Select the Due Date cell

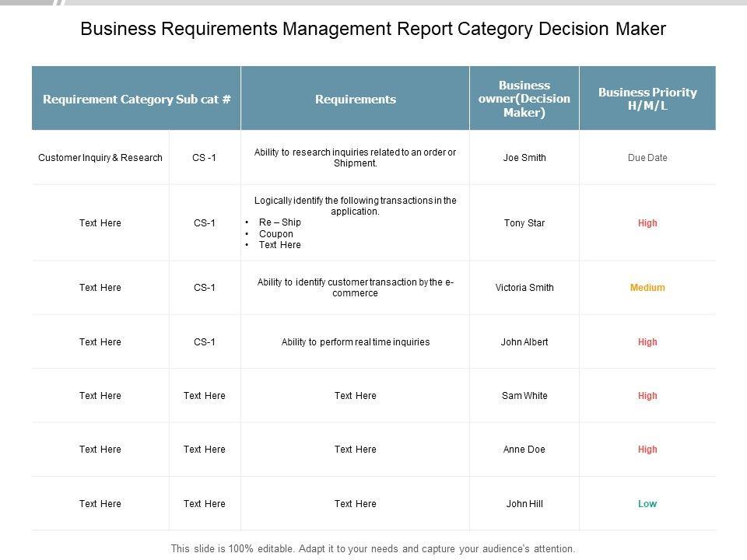[647, 158]
